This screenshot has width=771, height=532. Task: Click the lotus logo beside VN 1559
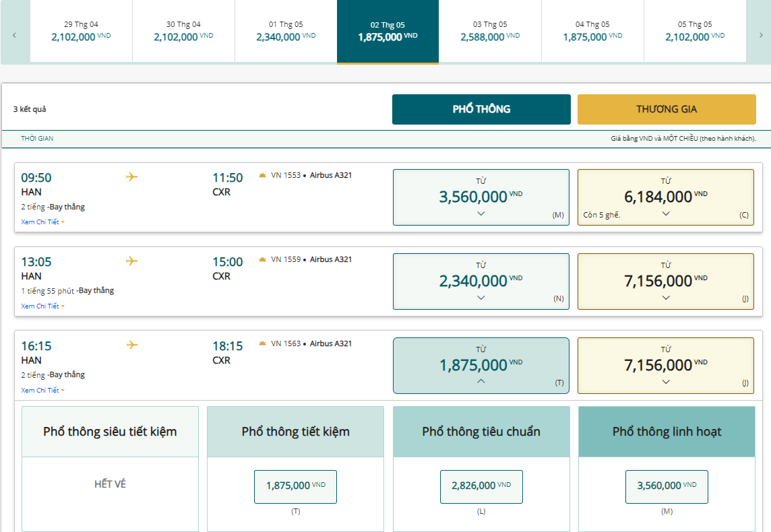[x=263, y=260]
